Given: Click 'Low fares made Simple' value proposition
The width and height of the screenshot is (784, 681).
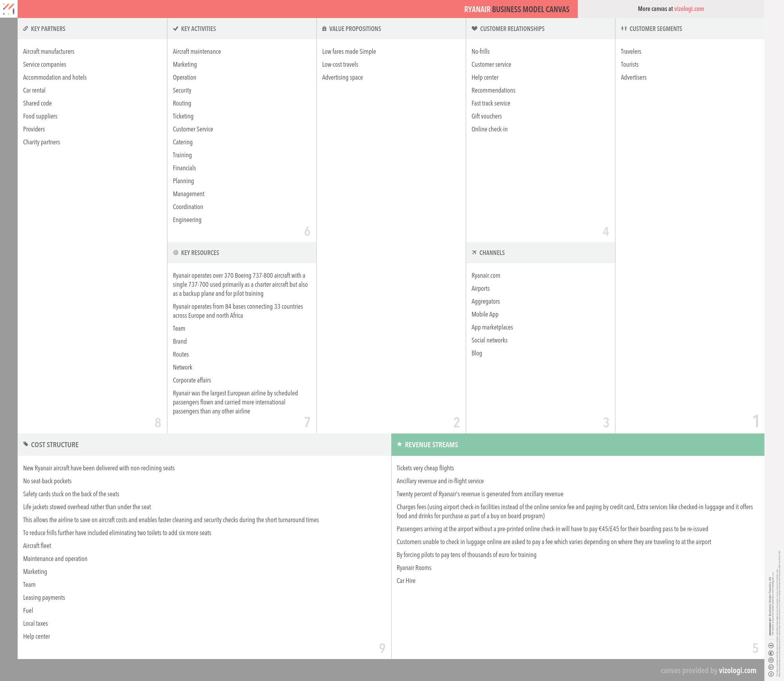Looking at the screenshot, I should tap(349, 51).
